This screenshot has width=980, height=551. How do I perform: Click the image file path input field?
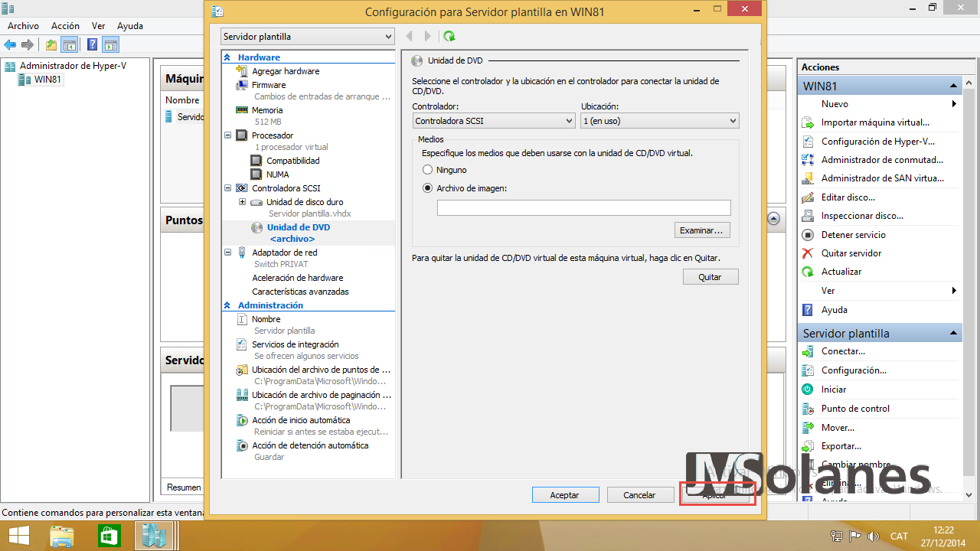pos(584,207)
